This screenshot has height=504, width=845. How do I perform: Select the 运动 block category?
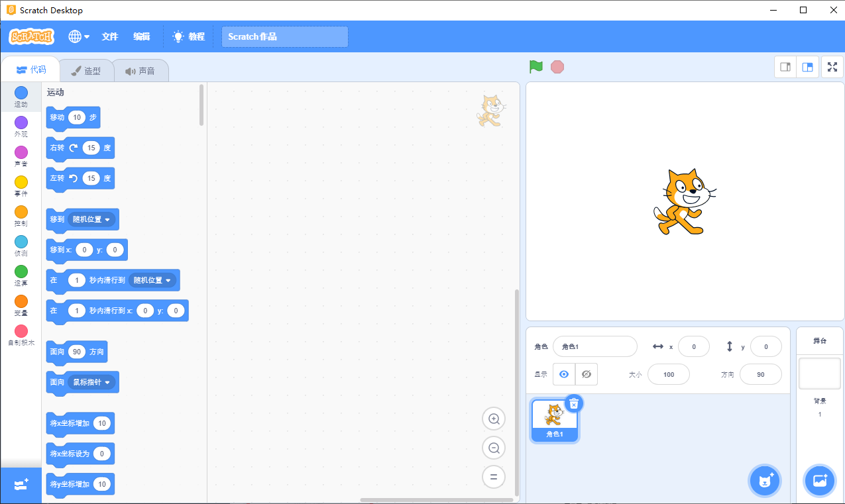tap(21, 97)
